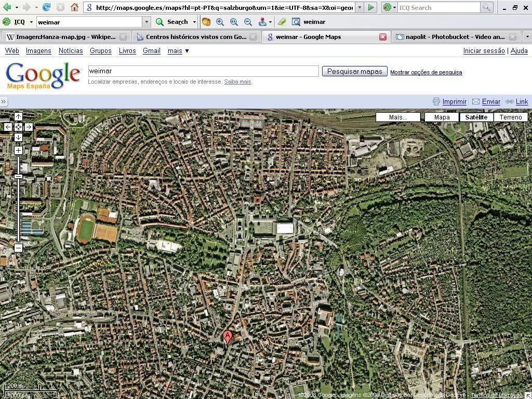Open the 'mais' dropdown in Google navigation
This screenshot has width=532, height=399.
178,50
